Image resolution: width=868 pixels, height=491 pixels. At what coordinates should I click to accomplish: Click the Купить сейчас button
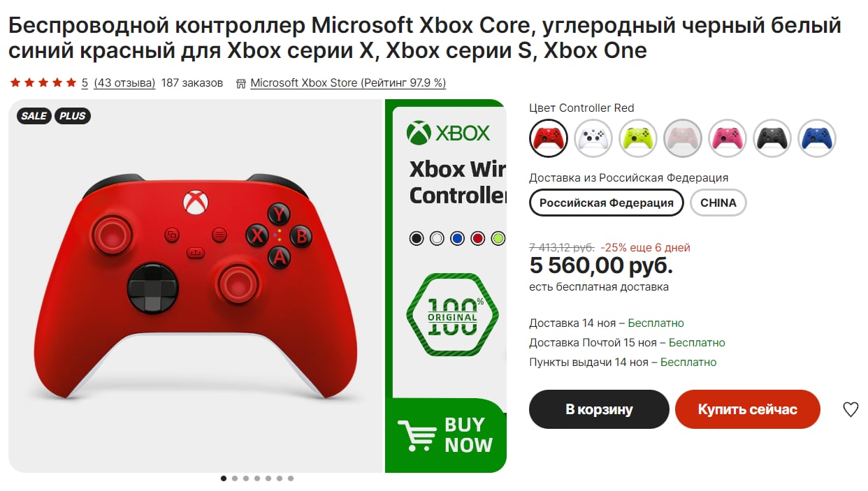[x=747, y=409]
